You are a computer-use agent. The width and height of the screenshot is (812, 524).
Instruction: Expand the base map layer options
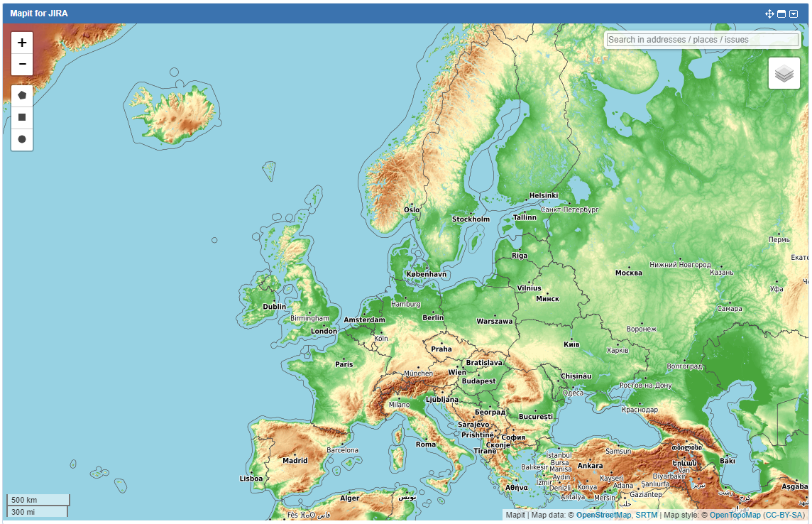point(784,72)
